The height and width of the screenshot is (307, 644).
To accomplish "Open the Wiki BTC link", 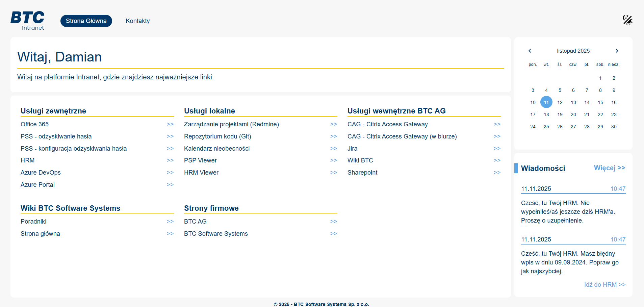I will [360, 160].
